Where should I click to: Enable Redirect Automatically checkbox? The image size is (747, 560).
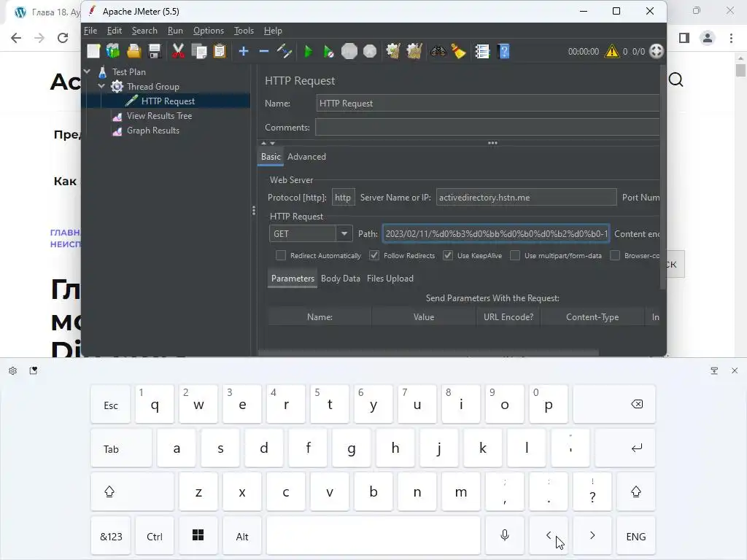pyautogui.click(x=281, y=256)
